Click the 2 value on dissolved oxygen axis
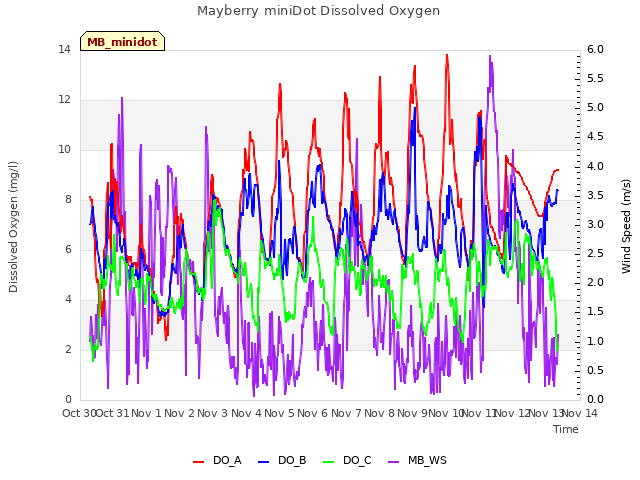Image resolution: width=640 pixels, height=480 pixels. click(68, 350)
